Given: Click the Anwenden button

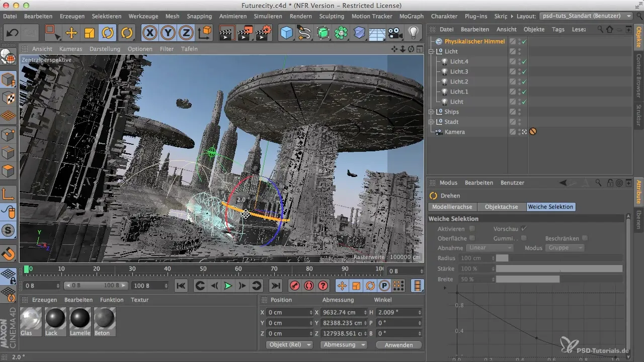Looking at the screenshot, I should 398,345.
